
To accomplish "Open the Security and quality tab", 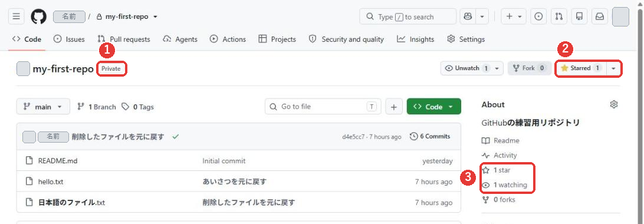I will pos(346,39).
